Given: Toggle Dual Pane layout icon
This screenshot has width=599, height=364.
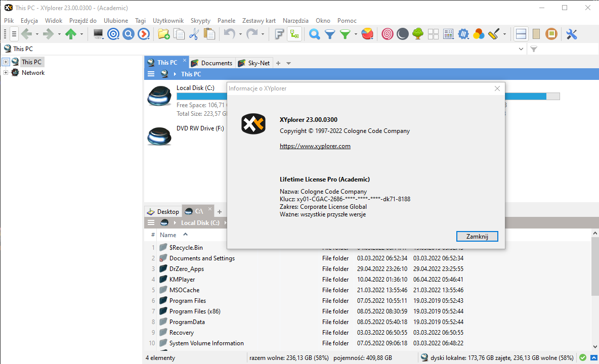Looking at the screenshot, I should [x=521, y=34].
